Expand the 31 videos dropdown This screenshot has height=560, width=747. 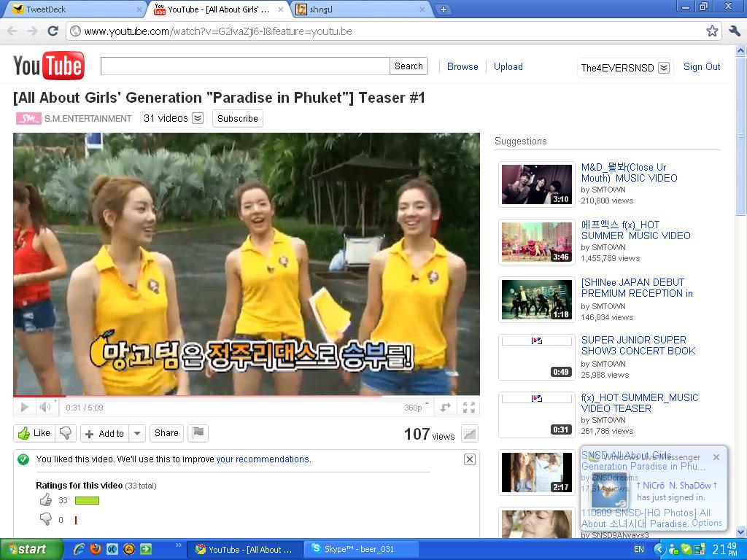pyautogui.click(x=174, y=118)
